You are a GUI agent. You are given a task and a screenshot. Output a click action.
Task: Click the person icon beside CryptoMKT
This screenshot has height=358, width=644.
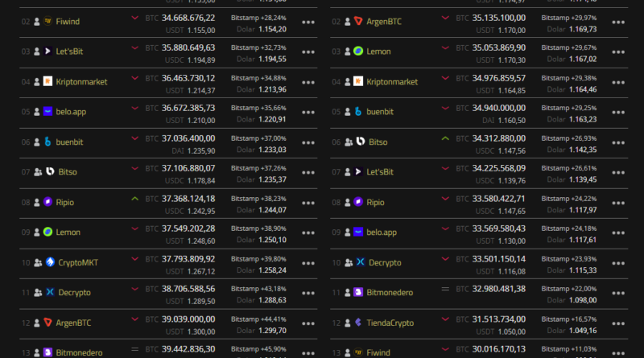tap(37, 262)
